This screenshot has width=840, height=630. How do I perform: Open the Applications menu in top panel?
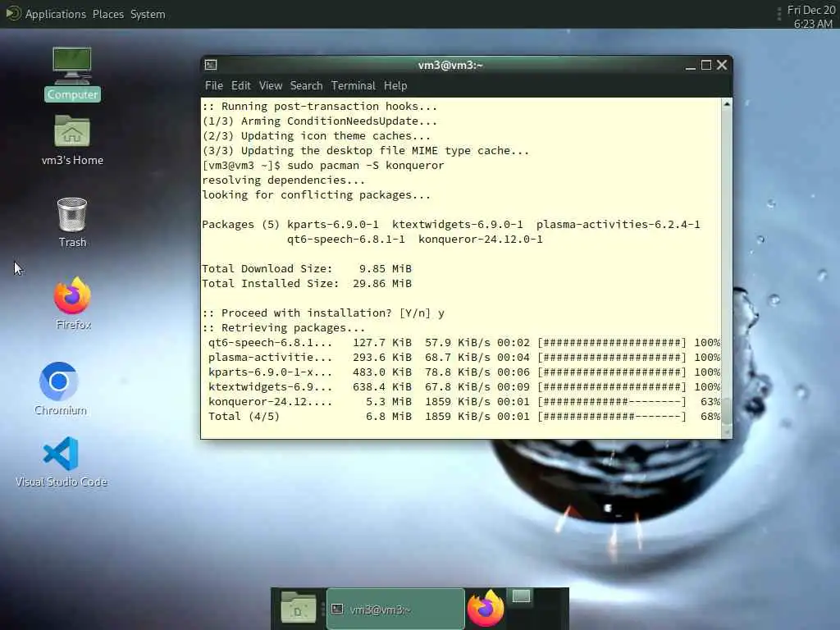[x=55, y=14]
